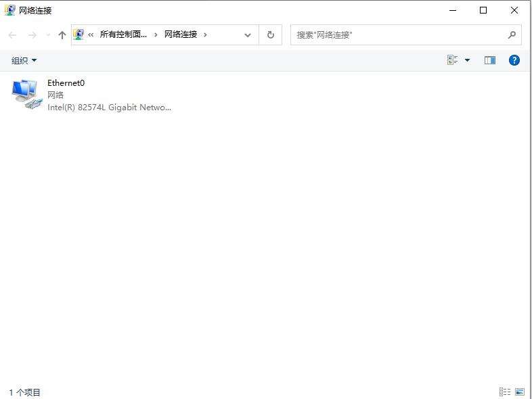Click Intel(R) 82574L Gigabit Netwo... description

click(x=109, y=107)
